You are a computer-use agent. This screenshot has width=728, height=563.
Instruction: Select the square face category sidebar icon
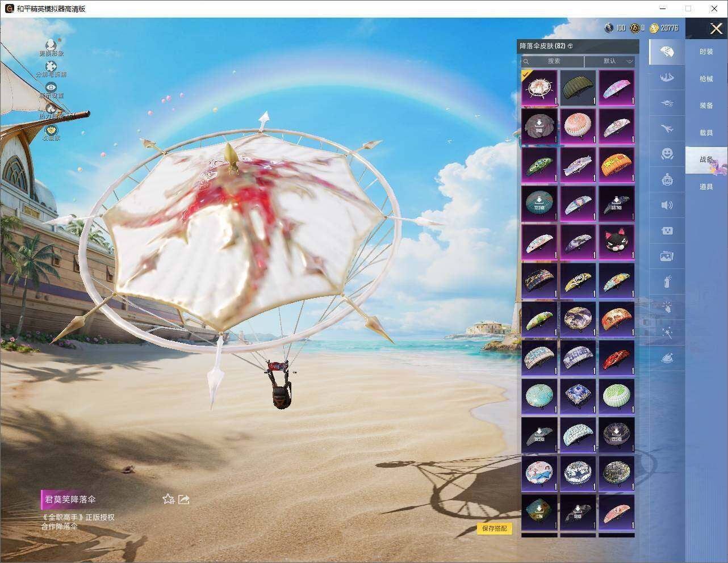pyautogui.click(x=667, y=230)
